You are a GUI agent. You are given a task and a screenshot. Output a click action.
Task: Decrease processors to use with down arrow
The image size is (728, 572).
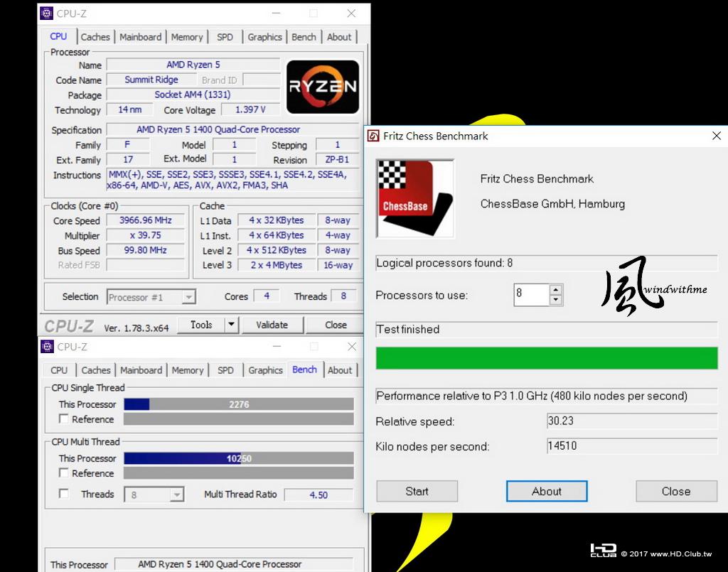point(556,300)
